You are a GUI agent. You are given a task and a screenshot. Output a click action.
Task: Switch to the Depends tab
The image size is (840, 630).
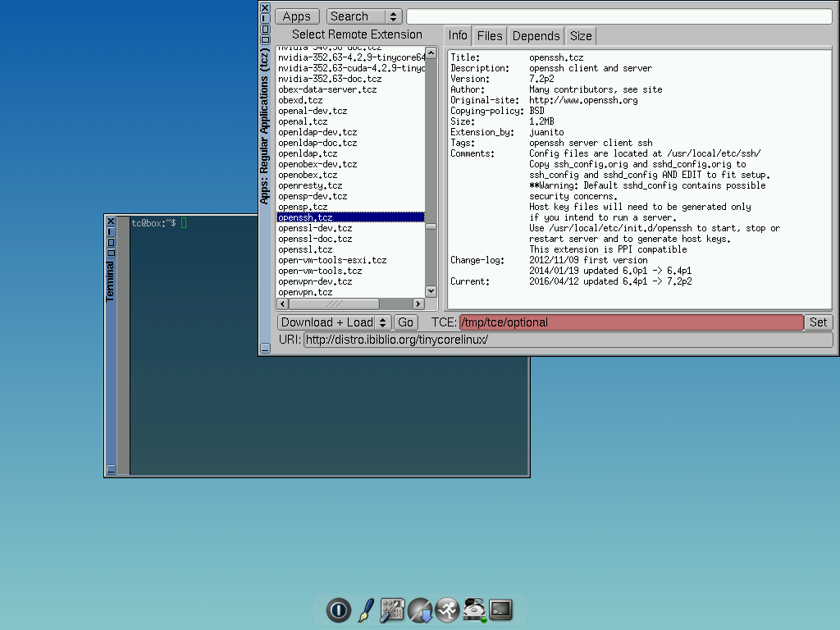tap(536, 35)
